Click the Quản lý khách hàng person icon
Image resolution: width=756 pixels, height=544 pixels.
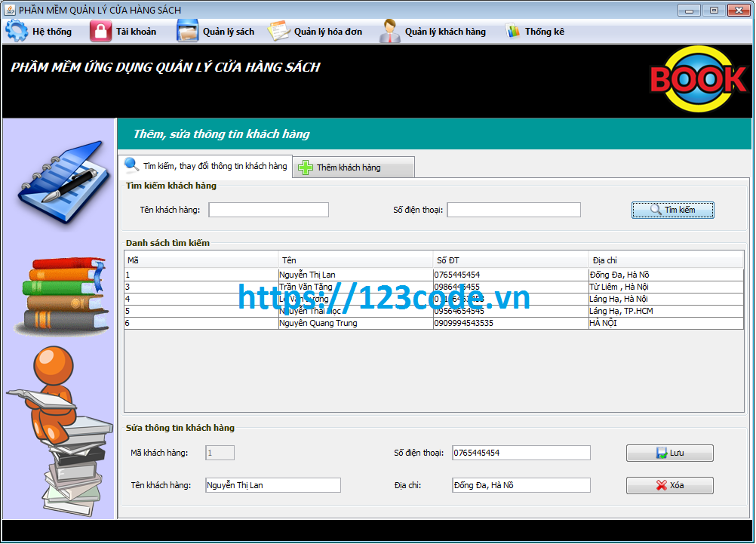click(389, 30)
